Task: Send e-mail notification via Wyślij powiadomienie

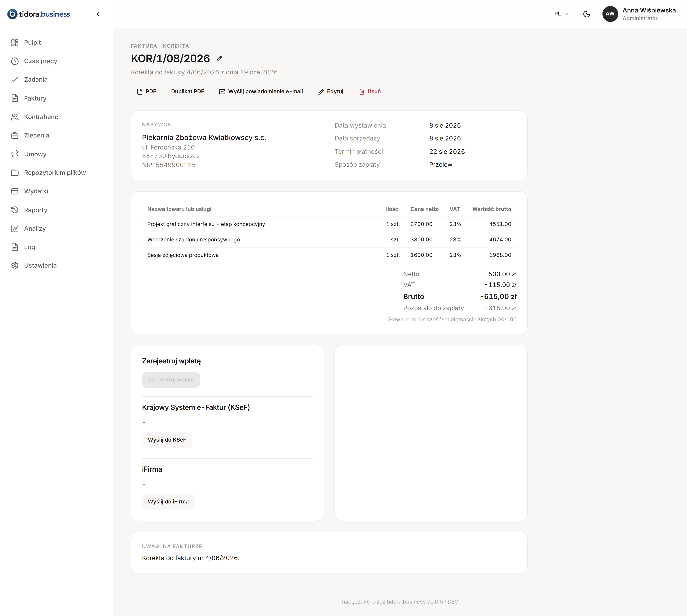Action: click(x=261, y=91)
